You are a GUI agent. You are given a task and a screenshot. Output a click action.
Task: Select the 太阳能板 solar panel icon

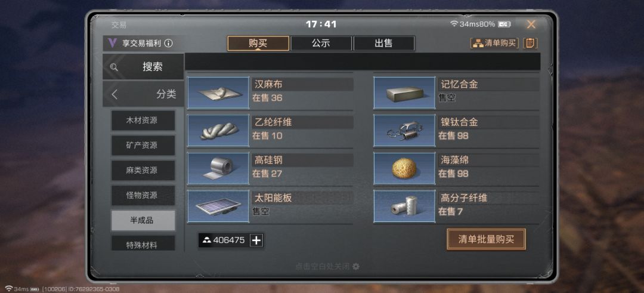pyautogui.click(x=218, y=206)
